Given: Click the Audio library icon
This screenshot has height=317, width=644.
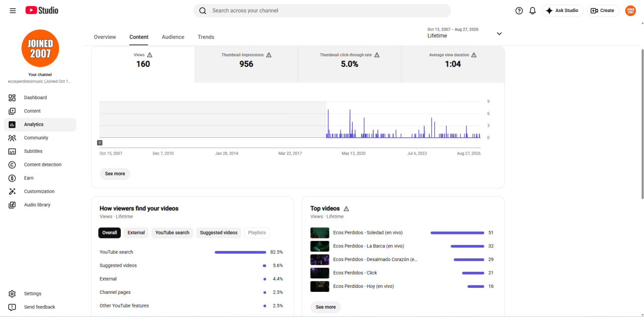Looking at the screenshot, I should (x=12, y=205).
